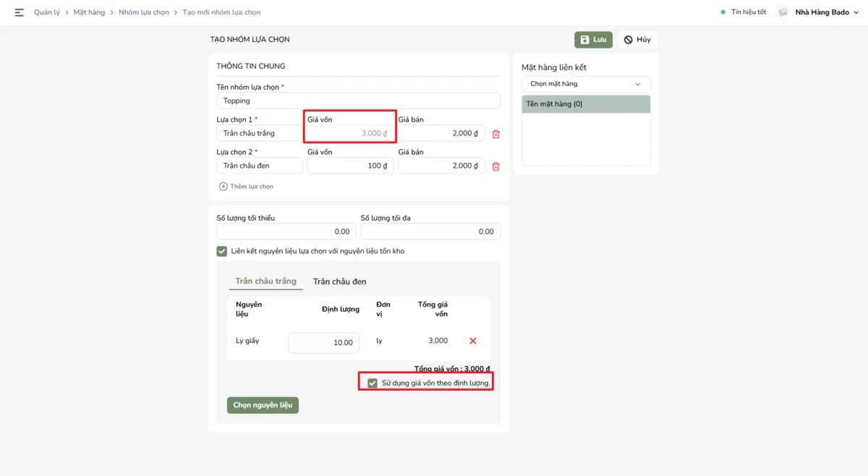Screen dimensions: 868x476
Task: Focus the Tên nhóm lựa chọn Topping field
Action: pyautogui.click(x=358, y=101)
